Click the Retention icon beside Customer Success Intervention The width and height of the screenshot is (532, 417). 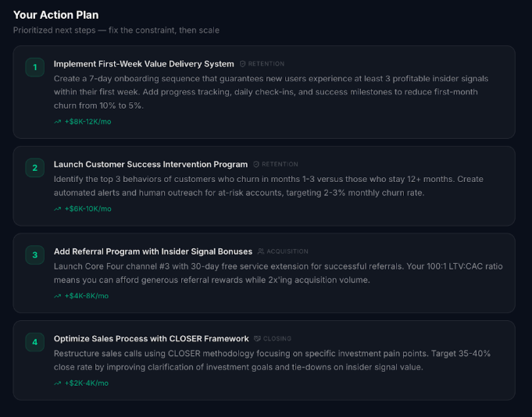pos(256,165)
